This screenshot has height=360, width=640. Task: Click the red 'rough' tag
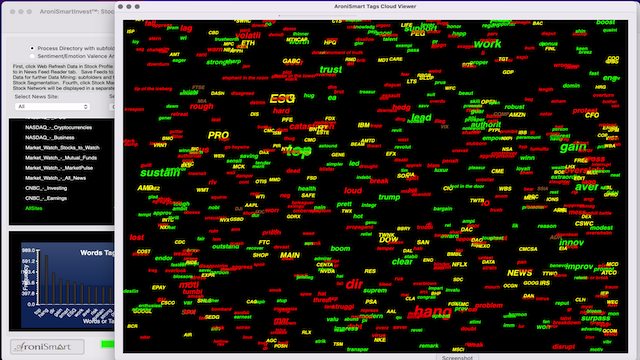pyautogui.click(x=201, y=106)
